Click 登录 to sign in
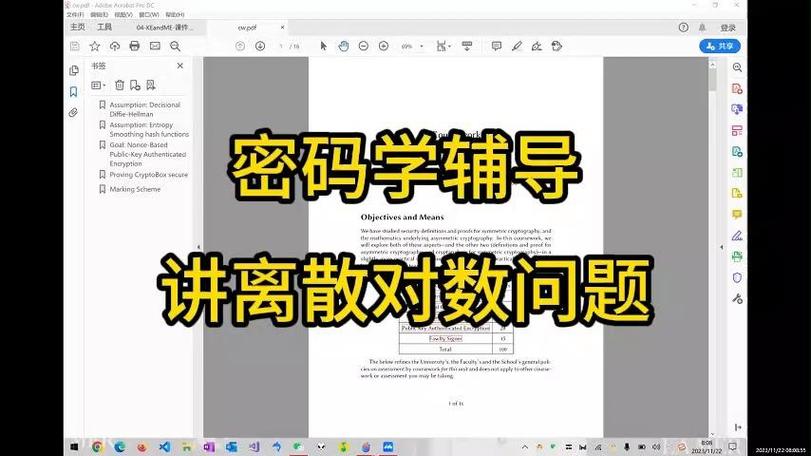 728,27
